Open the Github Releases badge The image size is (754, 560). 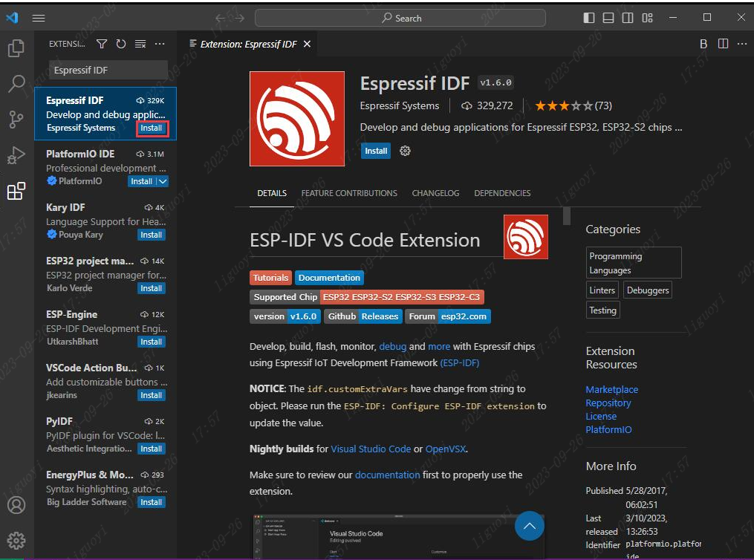point(363,317)
